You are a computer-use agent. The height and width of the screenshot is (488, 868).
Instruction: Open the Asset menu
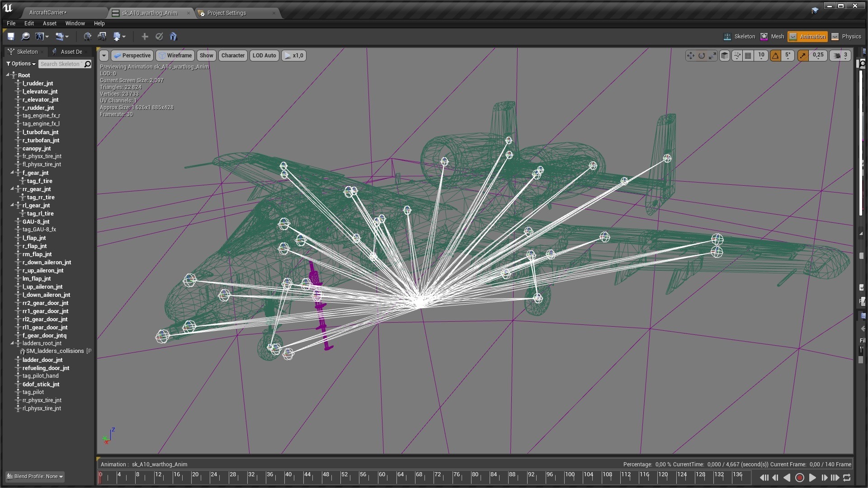[50, 23]
